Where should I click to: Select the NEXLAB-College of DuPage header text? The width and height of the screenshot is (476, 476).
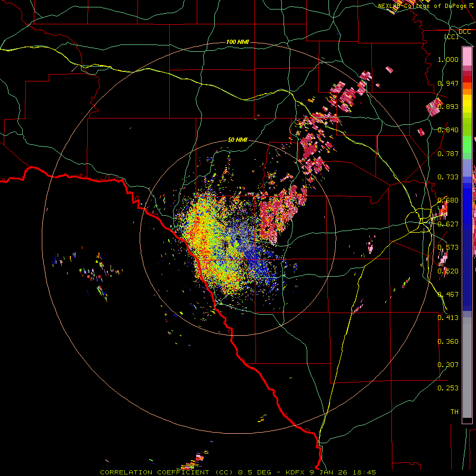click(423, 6)
